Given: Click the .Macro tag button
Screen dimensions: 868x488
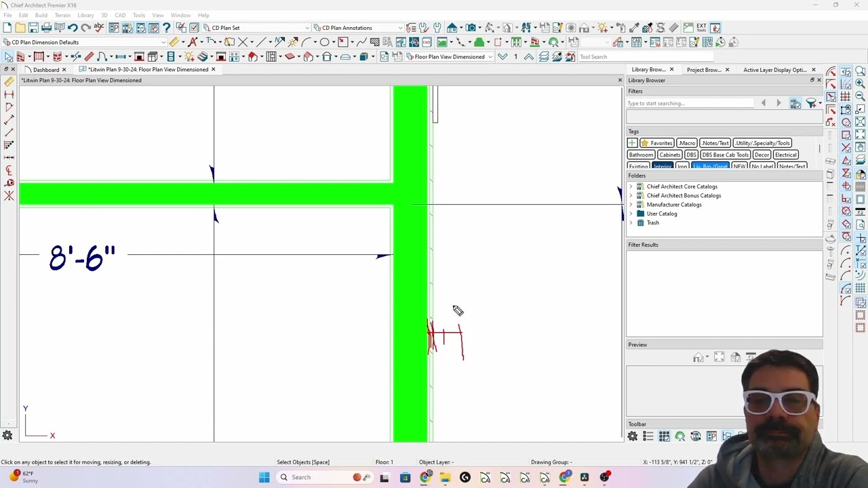Looking at the screenshot, I should pyautogui.click(x=687, y=143).
